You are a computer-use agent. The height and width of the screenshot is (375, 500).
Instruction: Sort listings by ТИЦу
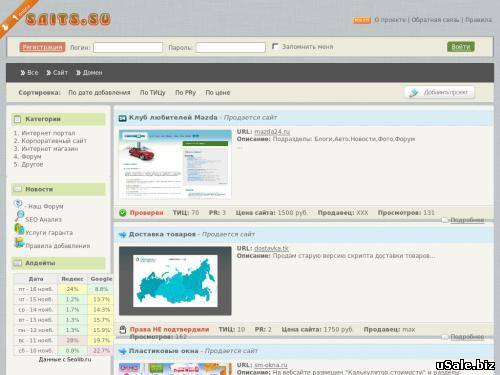[153, 93]
